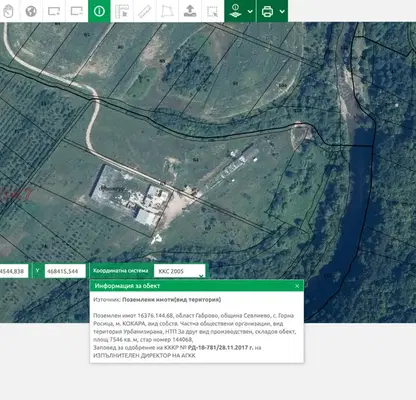Click the layer info icon
Image resolution: width=416 pixels, height=400 pixels.
tap(236, 11)
